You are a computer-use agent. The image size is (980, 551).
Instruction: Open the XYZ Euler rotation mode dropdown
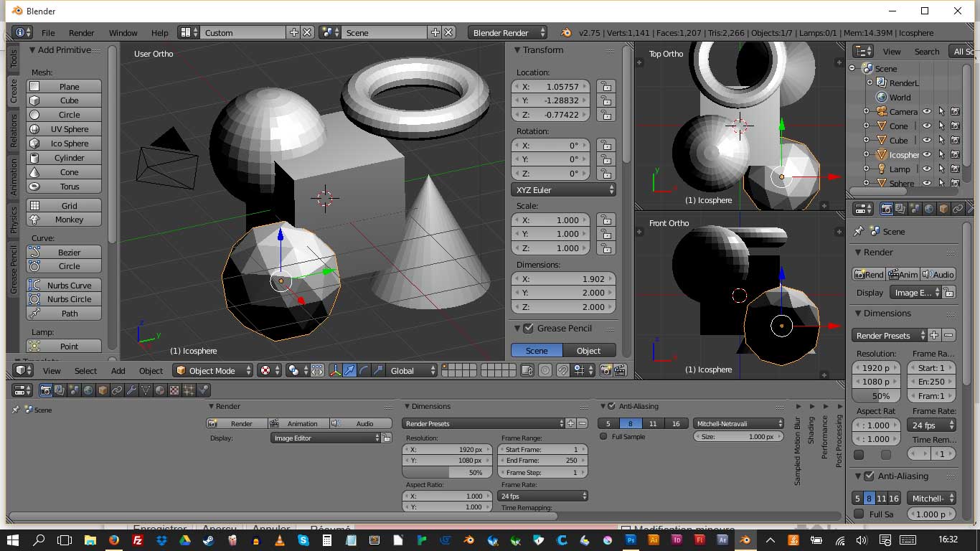coord(565,190)
